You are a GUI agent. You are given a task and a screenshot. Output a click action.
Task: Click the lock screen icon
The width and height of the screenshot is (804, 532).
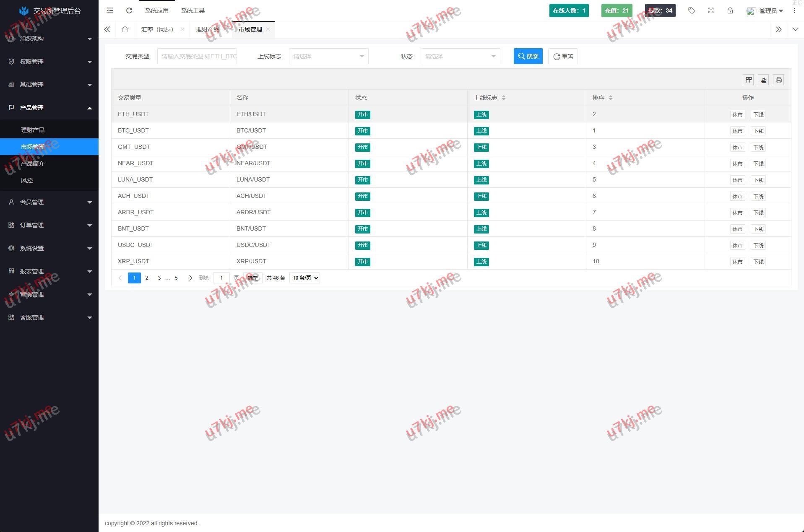coord(730,10)
